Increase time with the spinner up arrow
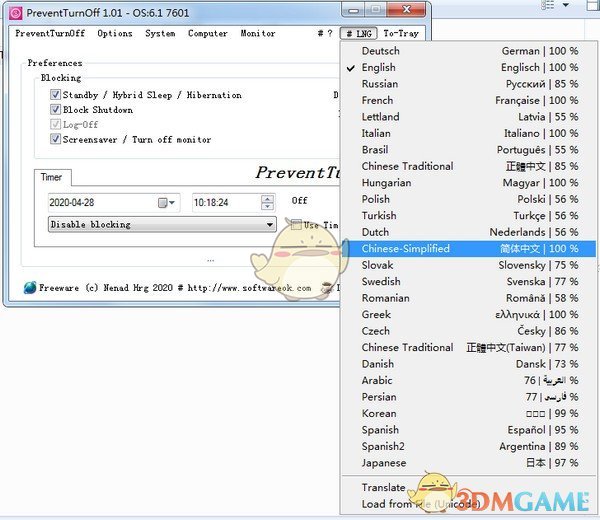This screenshot has height=520, width=600. (x=267, y=199)
